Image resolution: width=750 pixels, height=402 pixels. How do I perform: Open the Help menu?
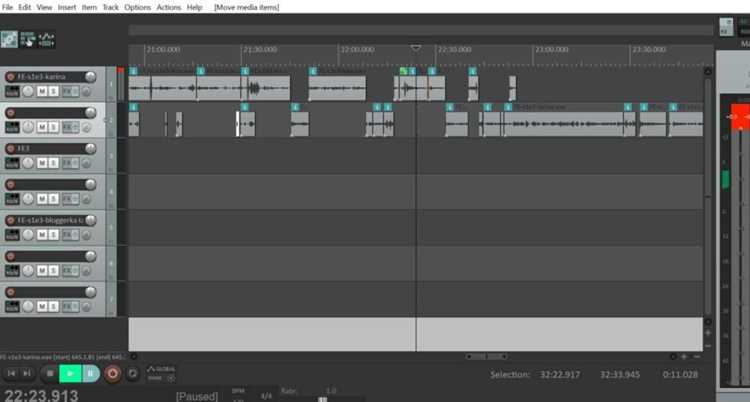pyautogui.click(x=194, y=7)
